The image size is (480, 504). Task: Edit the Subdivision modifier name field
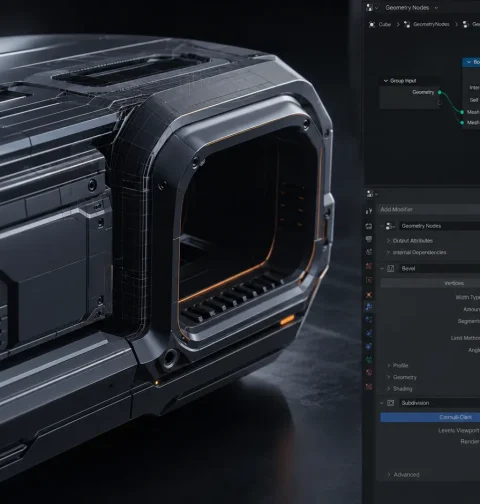440,403
